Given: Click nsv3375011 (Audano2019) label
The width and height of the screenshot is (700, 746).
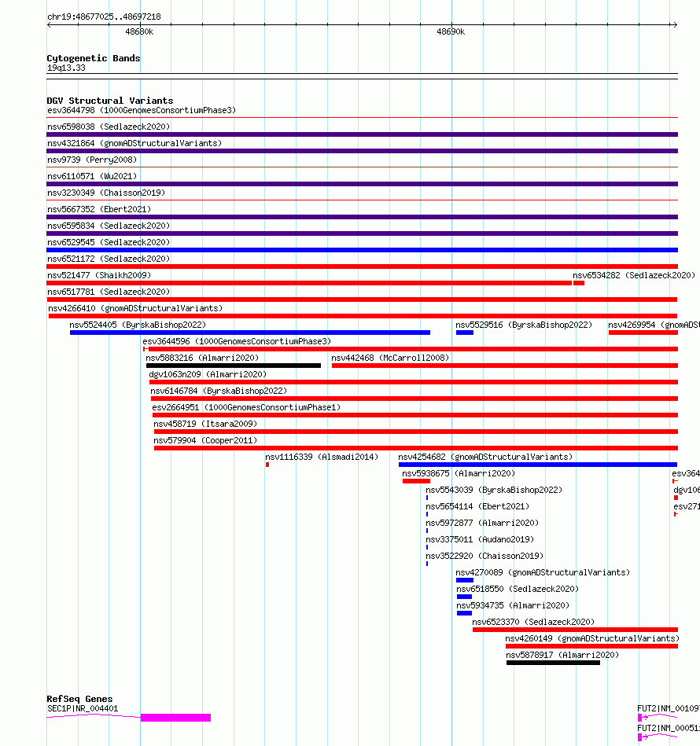Looking at the screenshot, I should pos(480,539).
